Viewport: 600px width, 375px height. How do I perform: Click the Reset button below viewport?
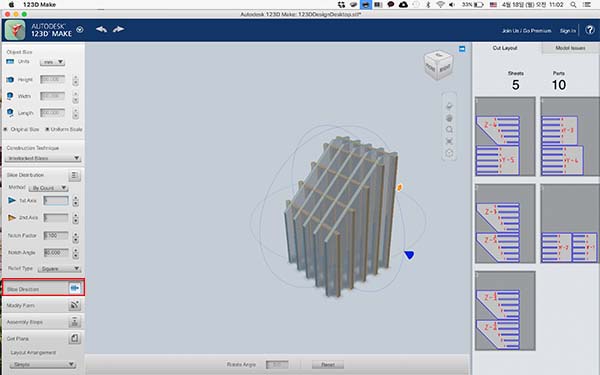coord(328,364)
